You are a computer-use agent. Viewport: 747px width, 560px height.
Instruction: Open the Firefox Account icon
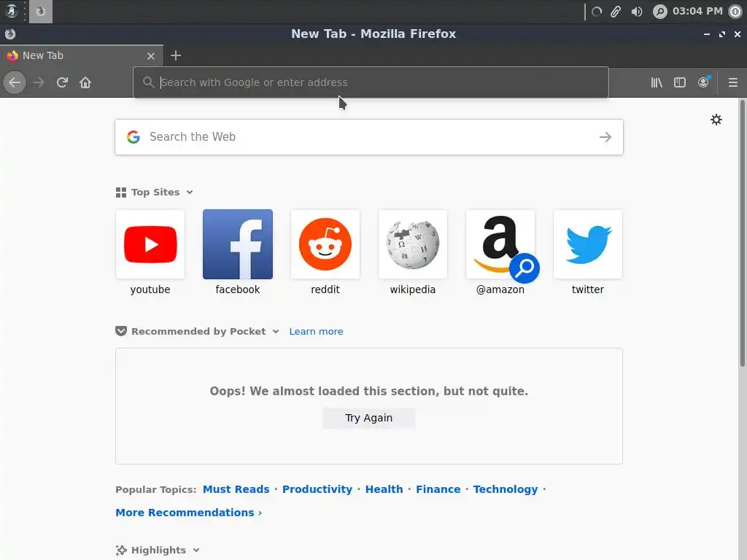pos(703,82)
